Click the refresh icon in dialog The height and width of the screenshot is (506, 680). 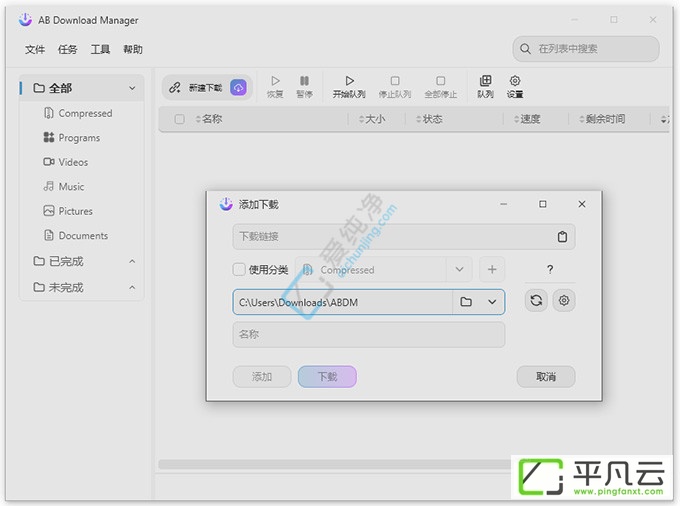pos(536,300)
